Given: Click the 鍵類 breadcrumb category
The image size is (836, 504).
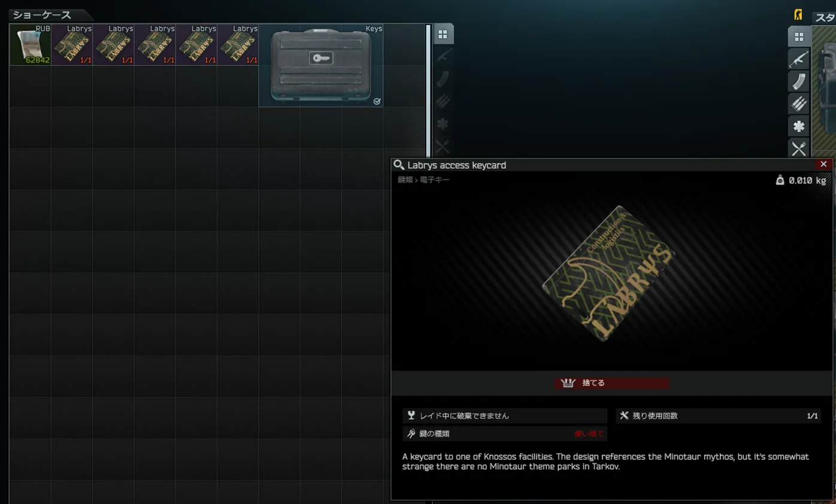Looking at the screenshot, I should coord(405,180).
